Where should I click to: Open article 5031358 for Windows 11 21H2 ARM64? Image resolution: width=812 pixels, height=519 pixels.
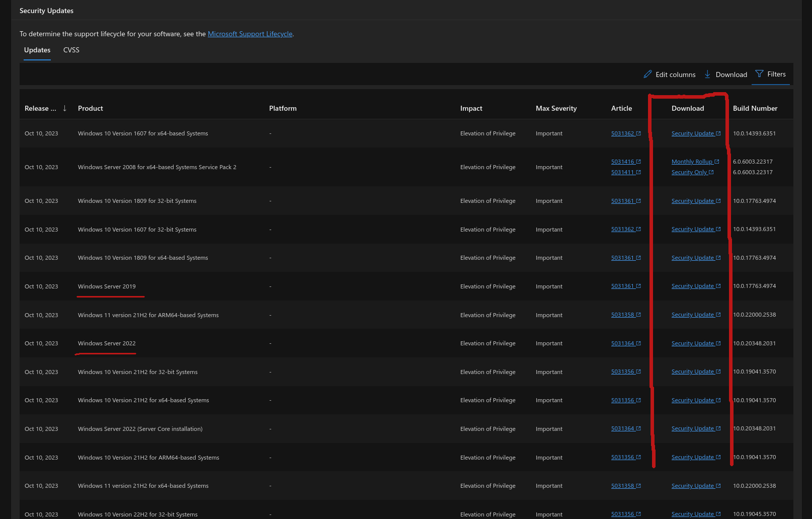[x=626, y=315]
